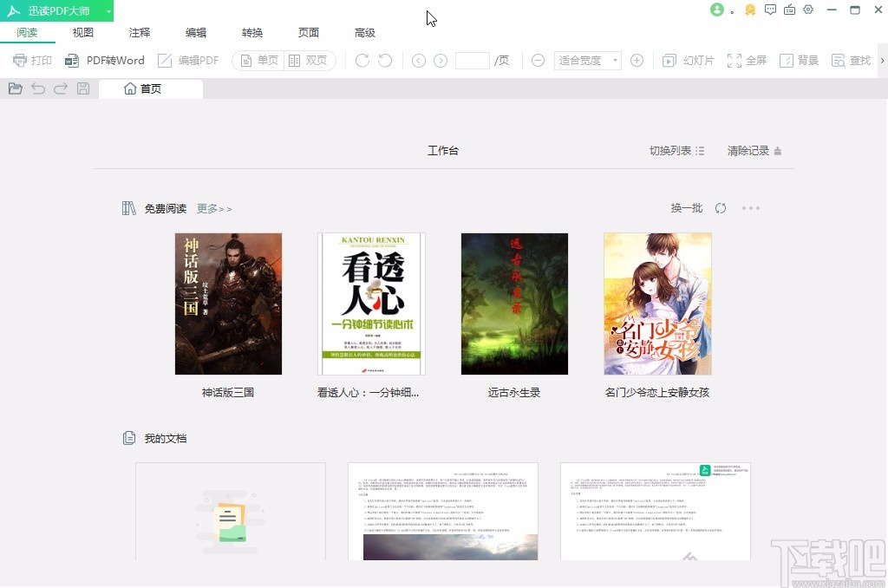Open the 查找 search tool
Image resolution: width=888 pixels, height=588 pixels.
point(851,60)
